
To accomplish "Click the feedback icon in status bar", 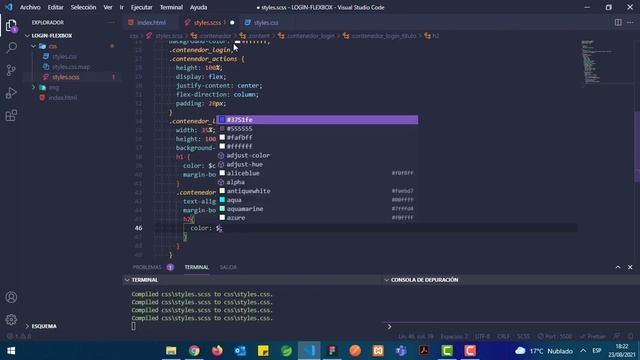I will pos(617,336).
